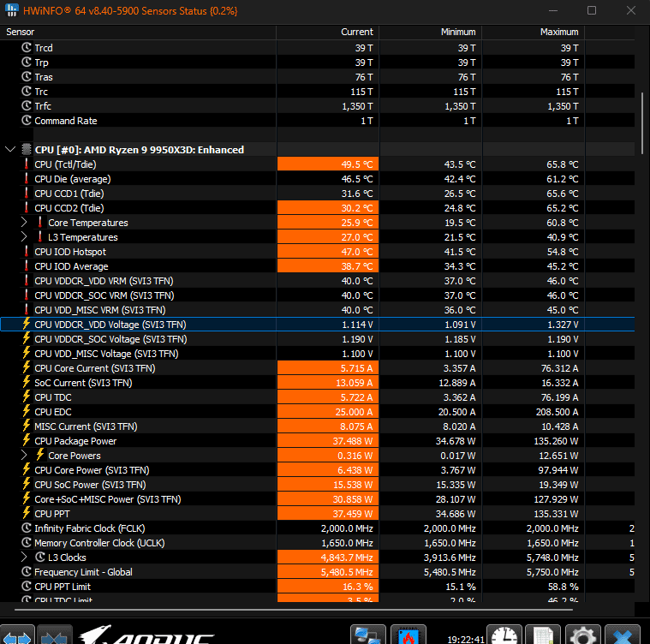Click clock icon next to Trfc
Viewport: 650px width, 644px height.
click(x=27, y=105)
